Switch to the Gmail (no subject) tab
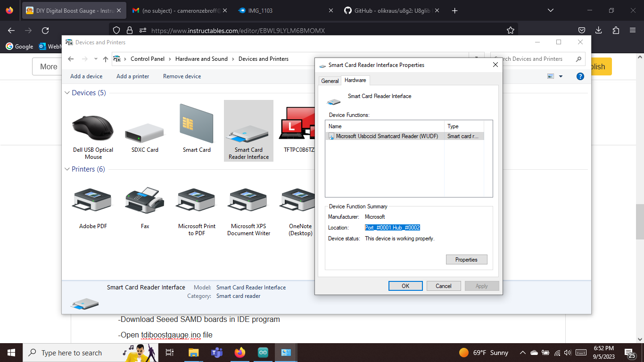Screen dimensions: 644x362 tap(179, 10)
